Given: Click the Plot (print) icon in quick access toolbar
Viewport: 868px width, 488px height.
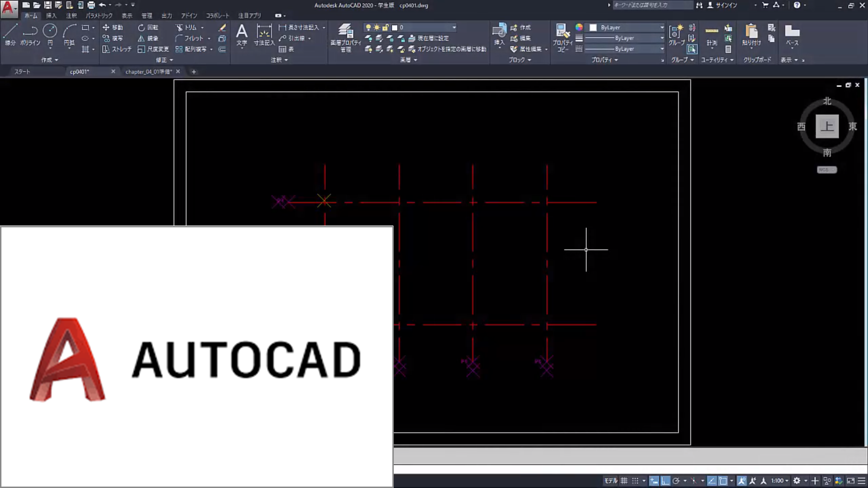Looking at the screenshot, I should (91, 5).
